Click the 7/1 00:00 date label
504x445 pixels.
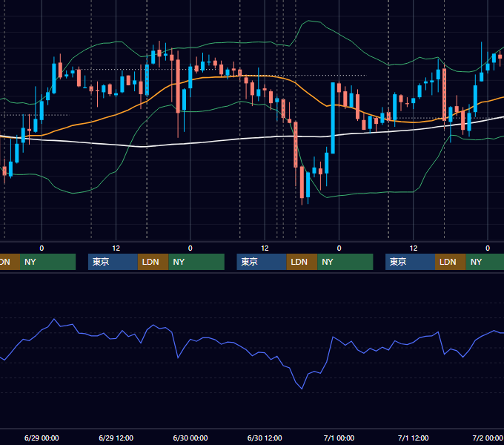[339, 438]
